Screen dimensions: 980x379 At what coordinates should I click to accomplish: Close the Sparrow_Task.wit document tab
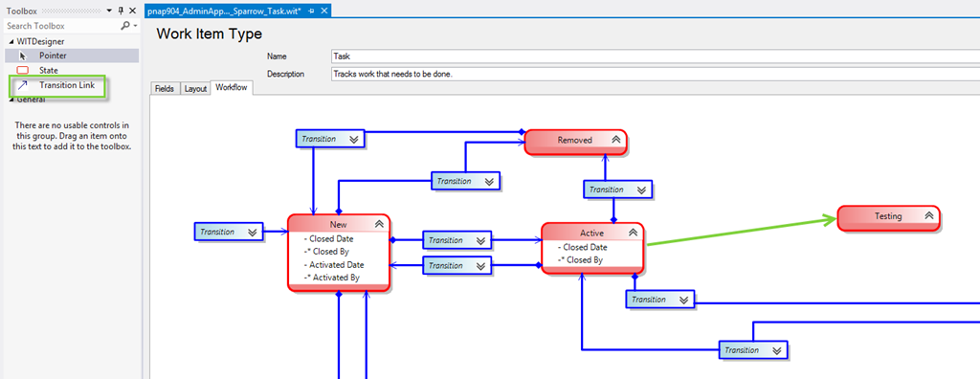323,11
